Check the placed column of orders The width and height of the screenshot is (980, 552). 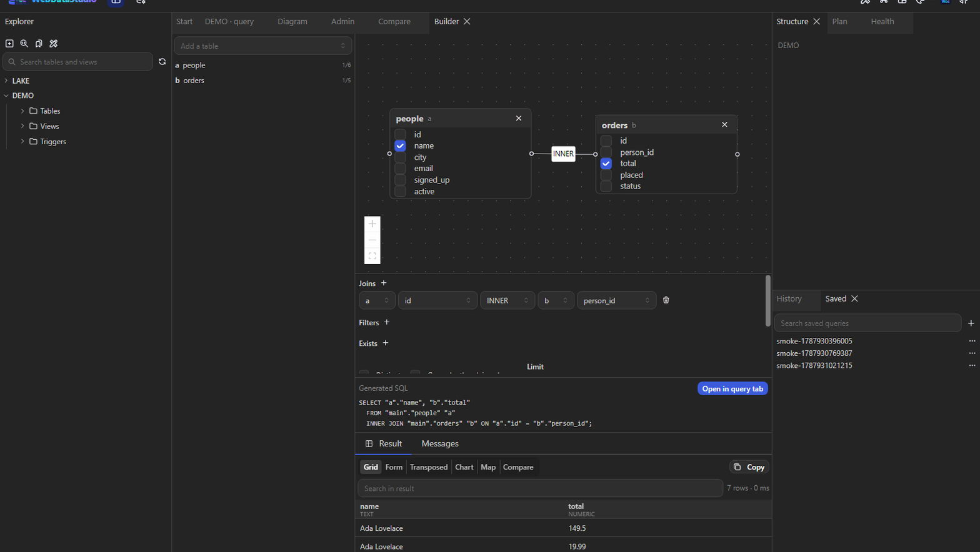[x=606, y=175]
